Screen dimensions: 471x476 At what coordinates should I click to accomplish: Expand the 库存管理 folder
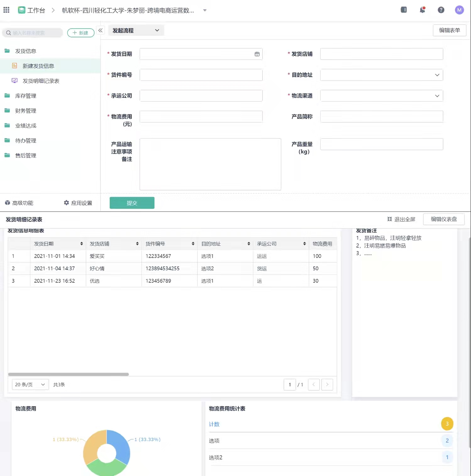[25, 96]
